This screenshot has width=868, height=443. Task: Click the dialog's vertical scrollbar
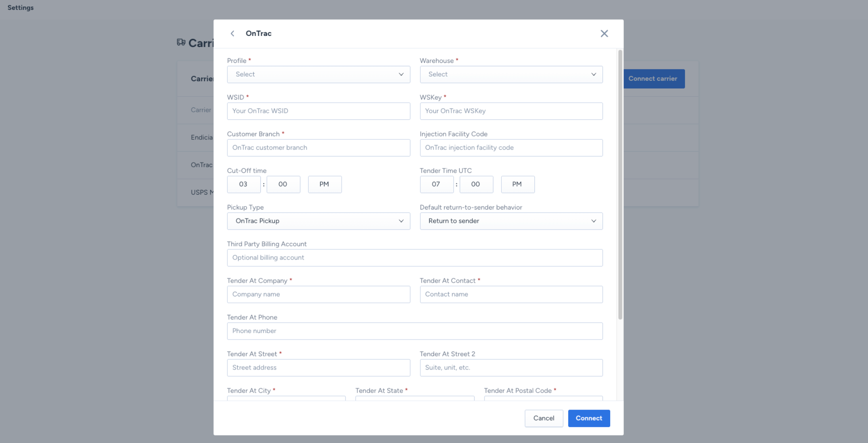620,185
